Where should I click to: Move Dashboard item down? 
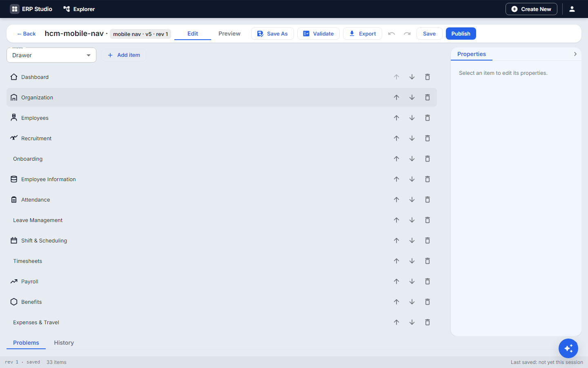click(412, 77)
